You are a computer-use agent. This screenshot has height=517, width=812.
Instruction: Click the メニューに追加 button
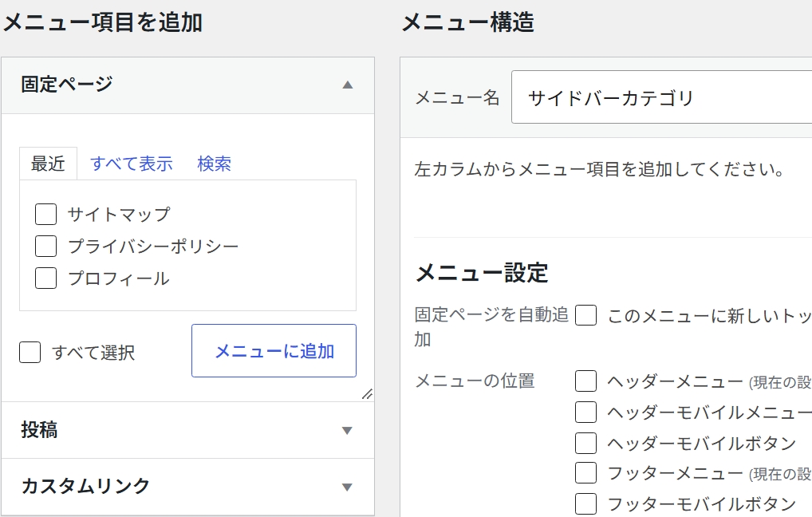coord(274,351)
